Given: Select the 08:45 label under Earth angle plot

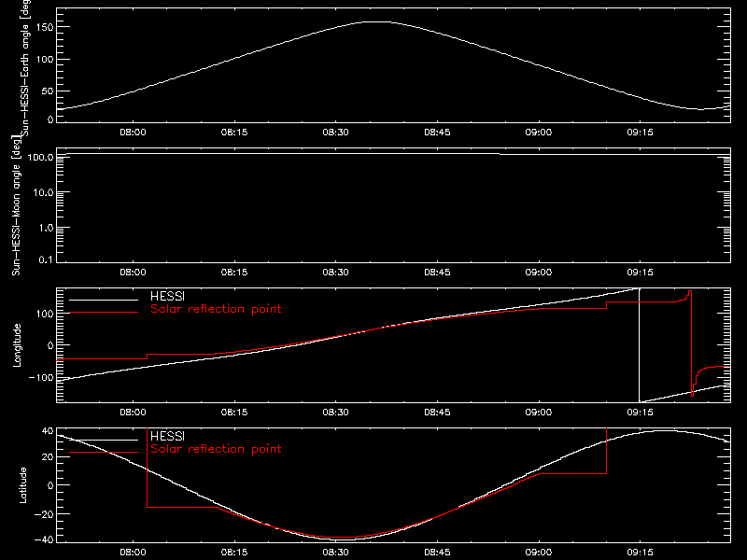Looking at the screenshot, I should click(437, 132).
